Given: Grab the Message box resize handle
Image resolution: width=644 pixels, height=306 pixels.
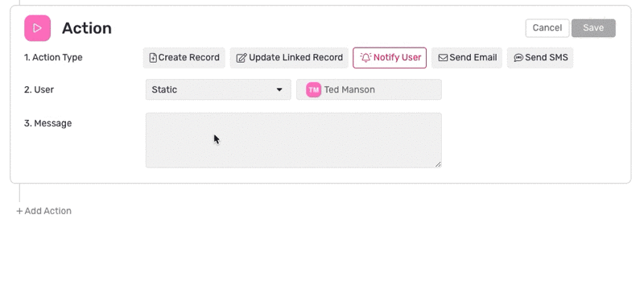Looking at the screenshot, I should [x=438, y=164].
